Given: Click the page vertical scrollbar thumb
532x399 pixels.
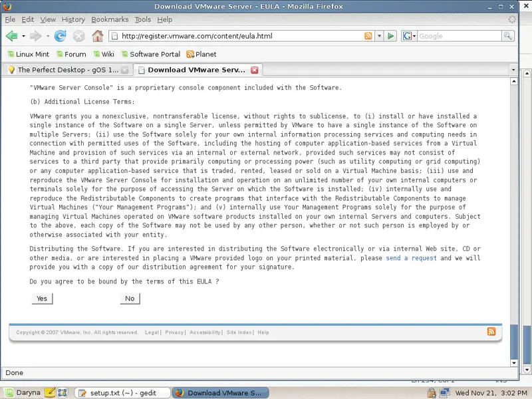Looking at the screenshot, I should pyautogui.click(x=514, y=342).
